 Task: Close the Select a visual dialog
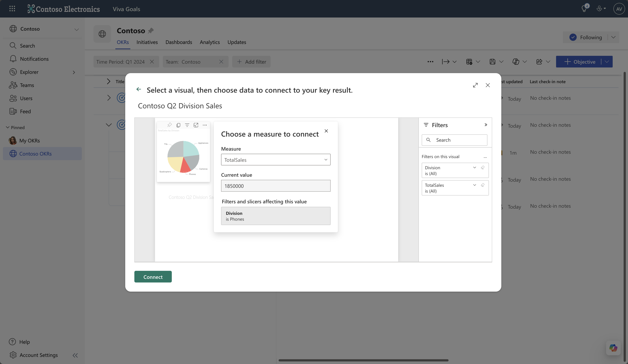(x=488, y=85)
